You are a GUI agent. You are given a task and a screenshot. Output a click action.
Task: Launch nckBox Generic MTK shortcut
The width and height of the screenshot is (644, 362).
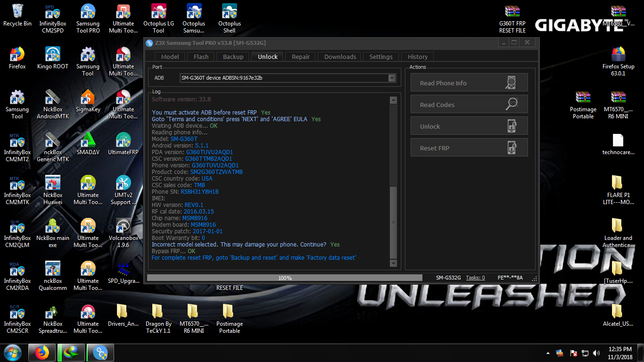coord(53,147)
